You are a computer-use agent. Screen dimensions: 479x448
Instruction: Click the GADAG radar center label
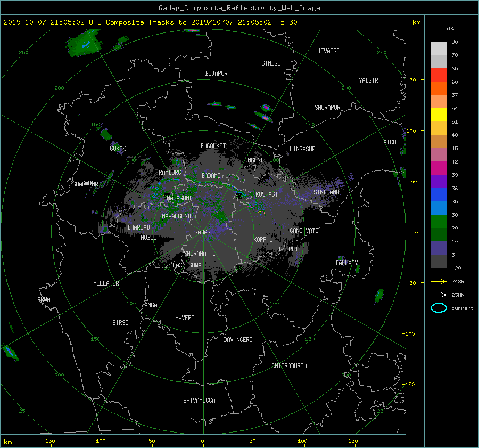click(203, 232)
